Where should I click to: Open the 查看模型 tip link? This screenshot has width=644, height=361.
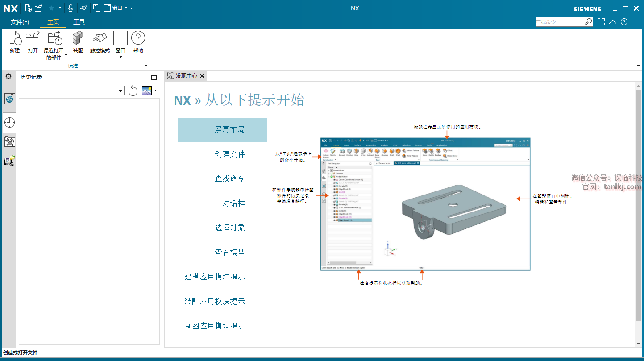click(229, 252)
